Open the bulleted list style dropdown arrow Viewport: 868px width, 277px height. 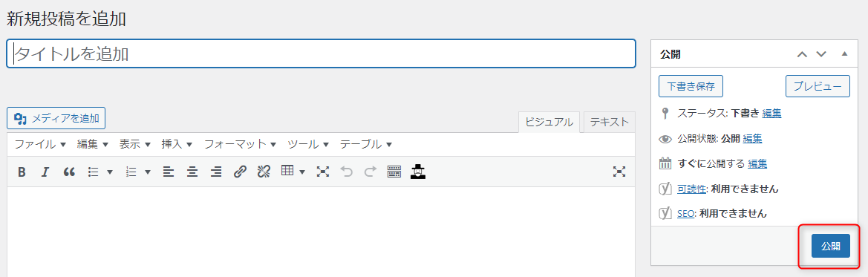coord(110,172)
